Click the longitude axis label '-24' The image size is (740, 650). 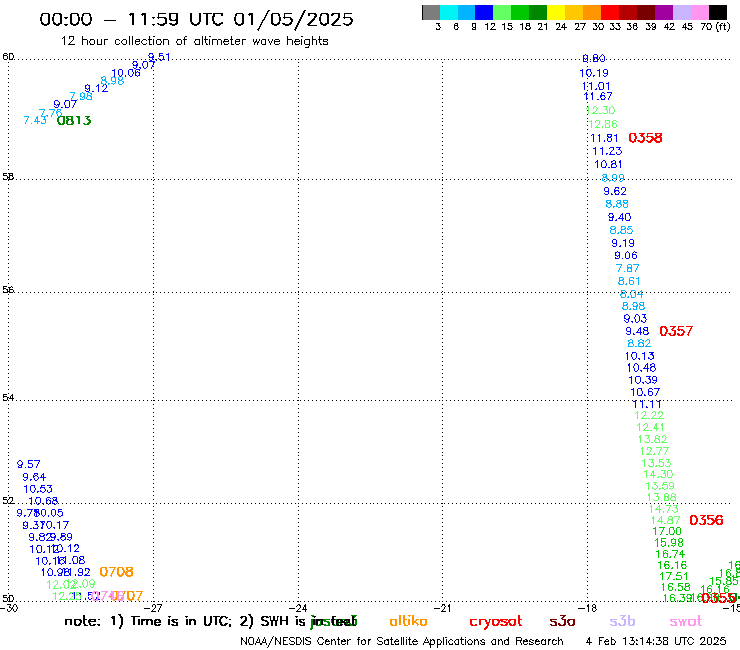298,608
